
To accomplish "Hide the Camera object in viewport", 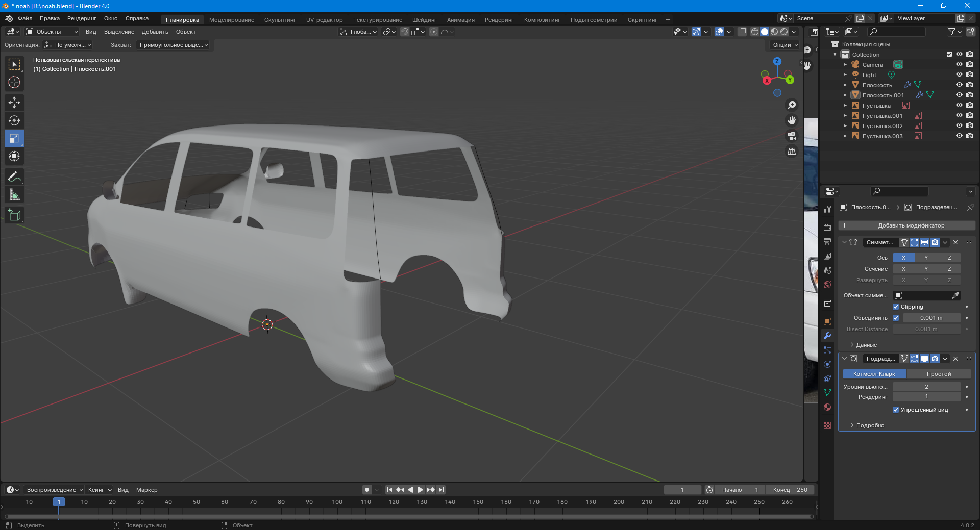I will point(959,65).
